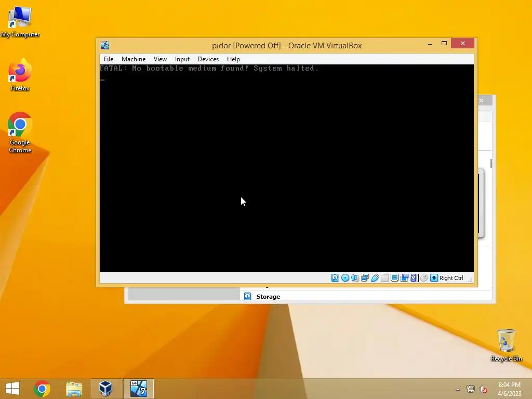Open the Windows Start button
The width and height of the screenshot is (532, 399).
tap(12, 389)
